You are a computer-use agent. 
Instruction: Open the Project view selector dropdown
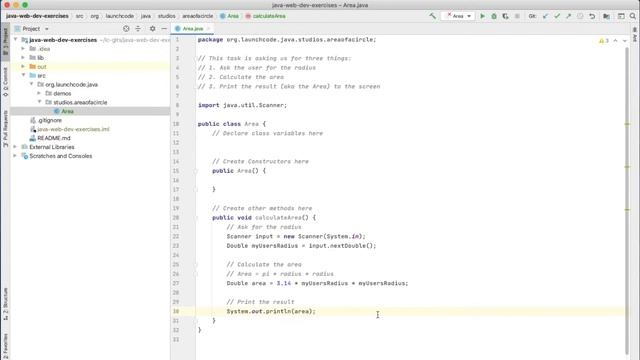point(32,29)
